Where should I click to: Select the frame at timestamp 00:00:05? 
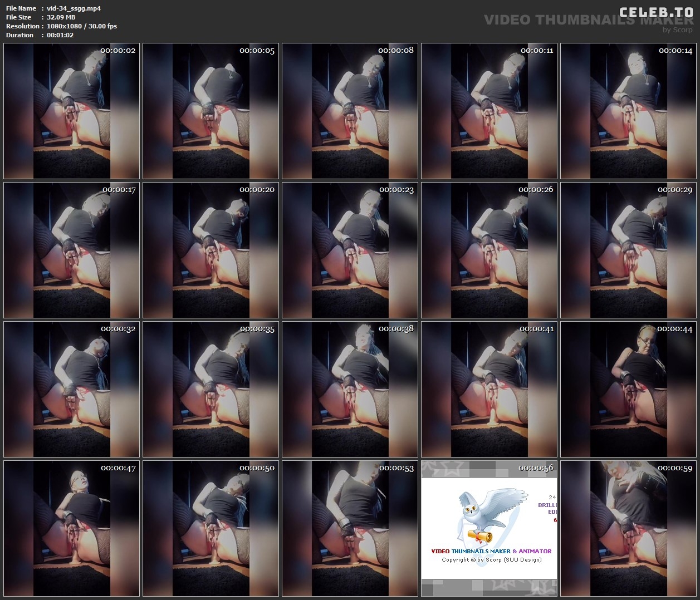(211, 111)
